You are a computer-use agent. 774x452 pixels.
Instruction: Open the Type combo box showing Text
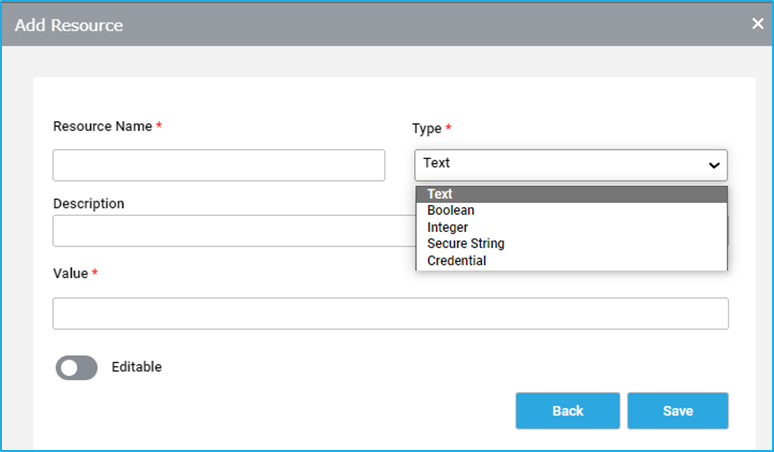571,165
